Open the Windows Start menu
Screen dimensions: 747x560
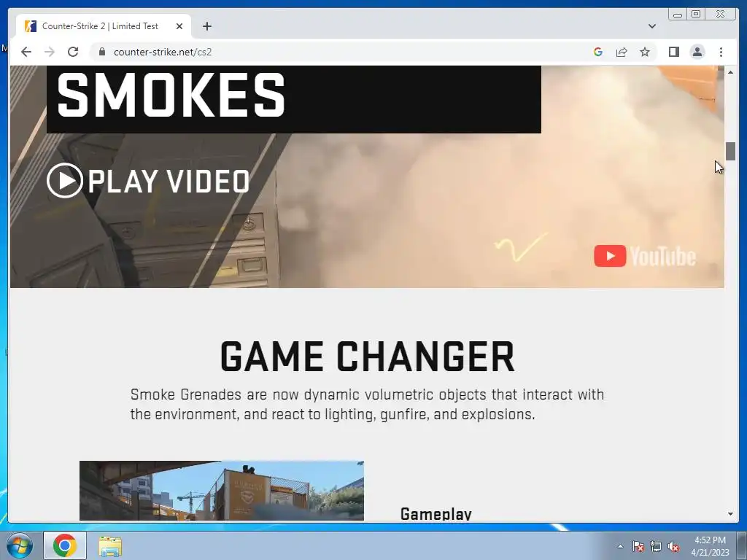[x=20, y=545]
